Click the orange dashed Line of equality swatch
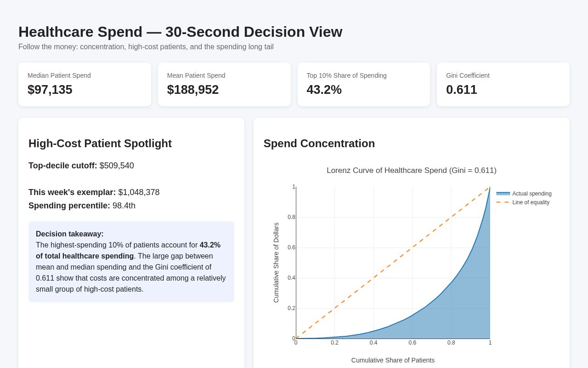Image resolution: width=588 pixels, height=368 pixels. pyautogui.click(x=503, y=202)
